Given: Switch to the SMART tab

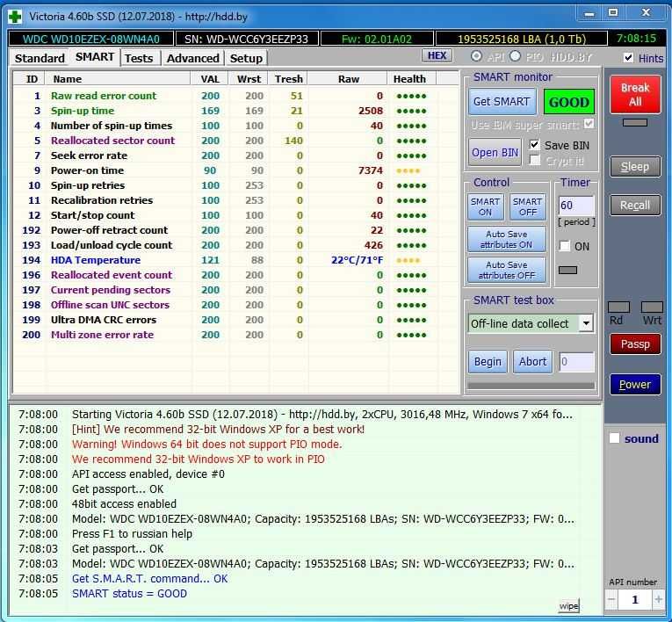Looking at the screenshot, I should click(x=95, y=57).
